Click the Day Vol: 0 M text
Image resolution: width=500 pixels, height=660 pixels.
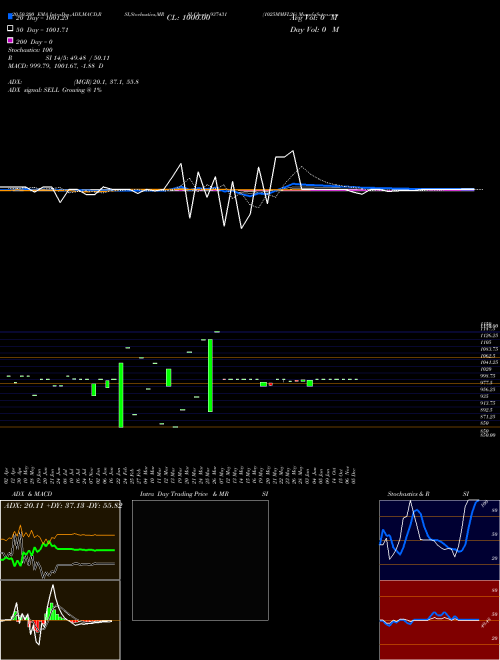point(314,30)
